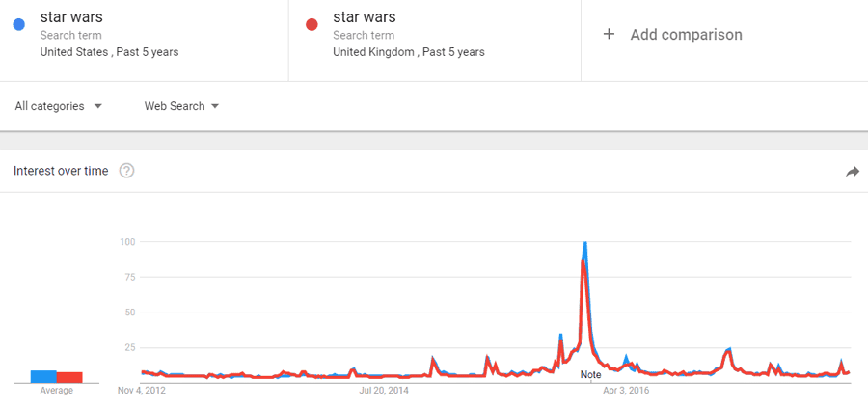This screenshot has width=868, height=408.
Task: Click the red dot for United Kingdom term
Action: coord(312,25)
